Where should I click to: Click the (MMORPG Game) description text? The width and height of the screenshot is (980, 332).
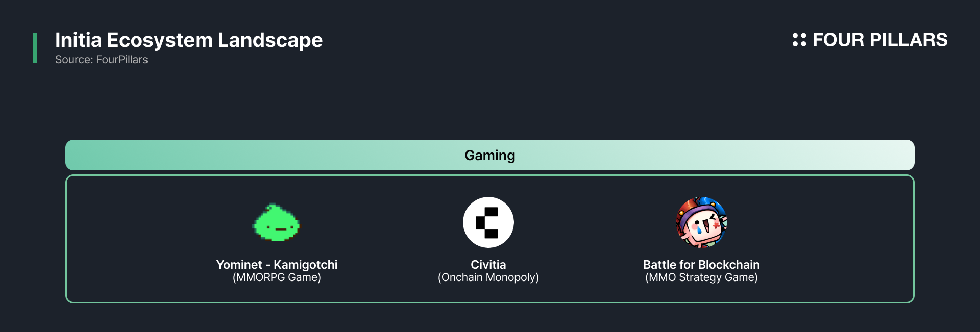click(x=277, y=277)
